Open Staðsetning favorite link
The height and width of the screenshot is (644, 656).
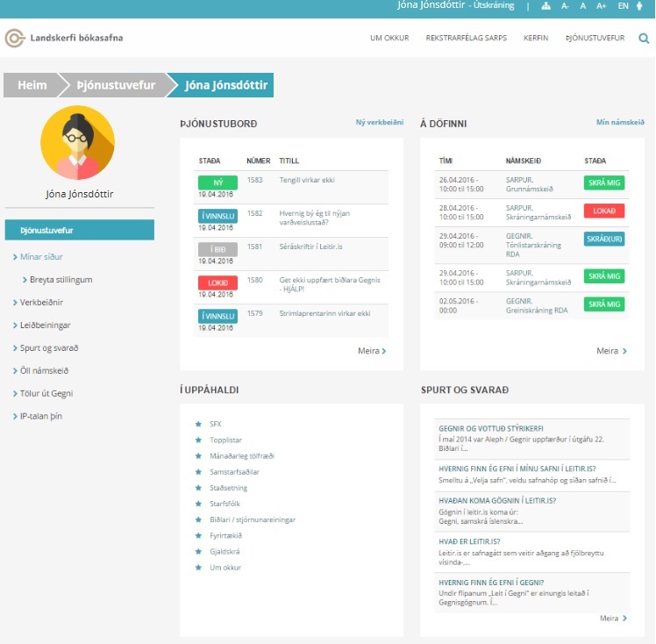tap(228, 488)
